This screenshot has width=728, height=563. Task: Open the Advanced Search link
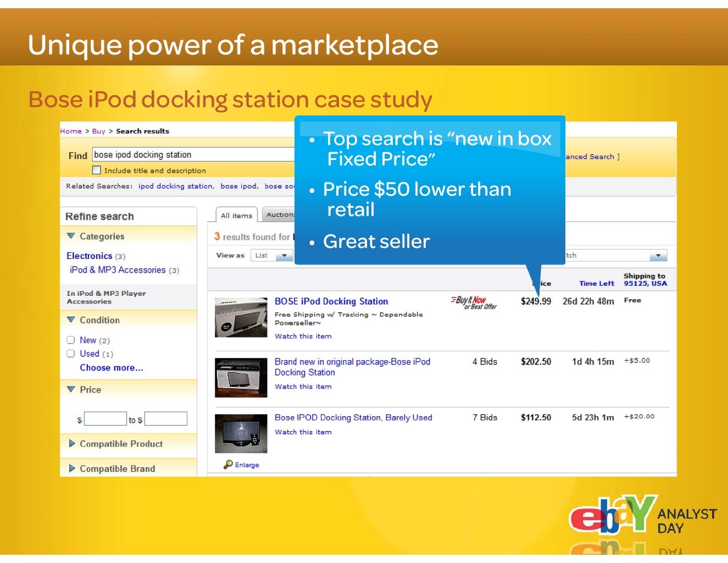point(591,157)
